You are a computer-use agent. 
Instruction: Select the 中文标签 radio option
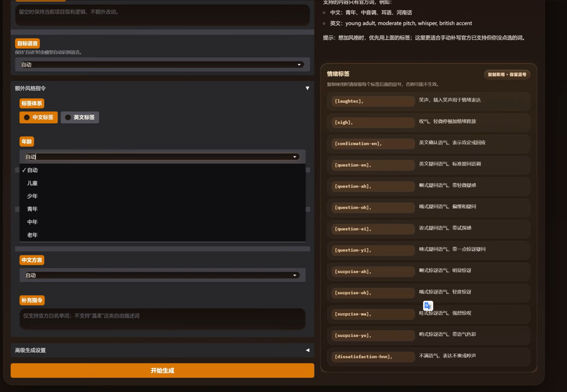click(39, 118)
